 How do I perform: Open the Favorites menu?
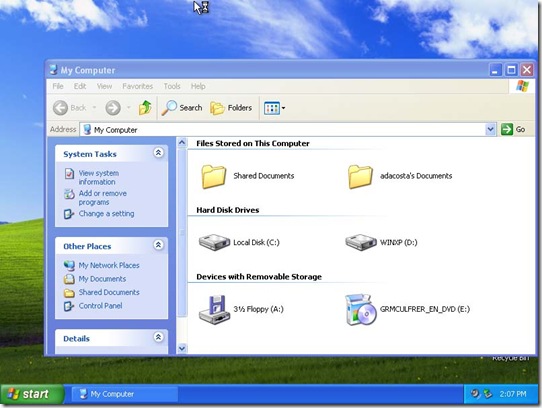coord(137,86)
